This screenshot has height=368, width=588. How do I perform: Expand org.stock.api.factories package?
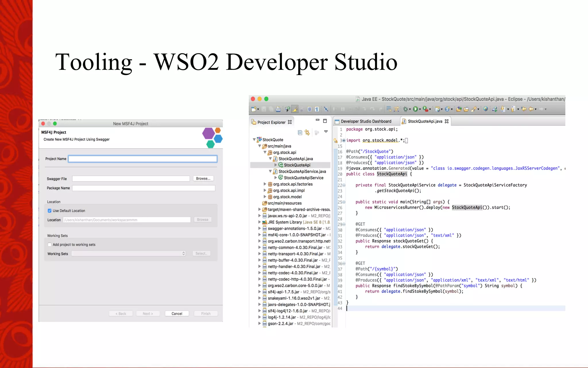265,184
